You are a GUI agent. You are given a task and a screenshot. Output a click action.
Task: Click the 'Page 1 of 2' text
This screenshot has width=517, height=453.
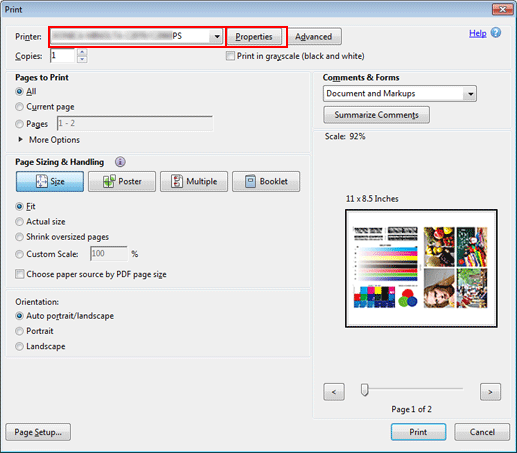coord(411,409)
